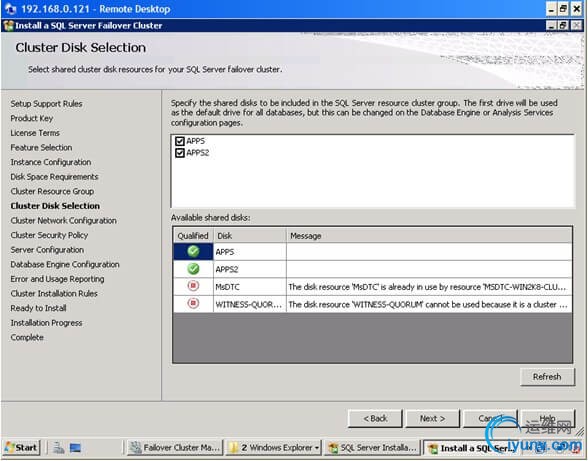Click the MsDTC already in use message

429,287
